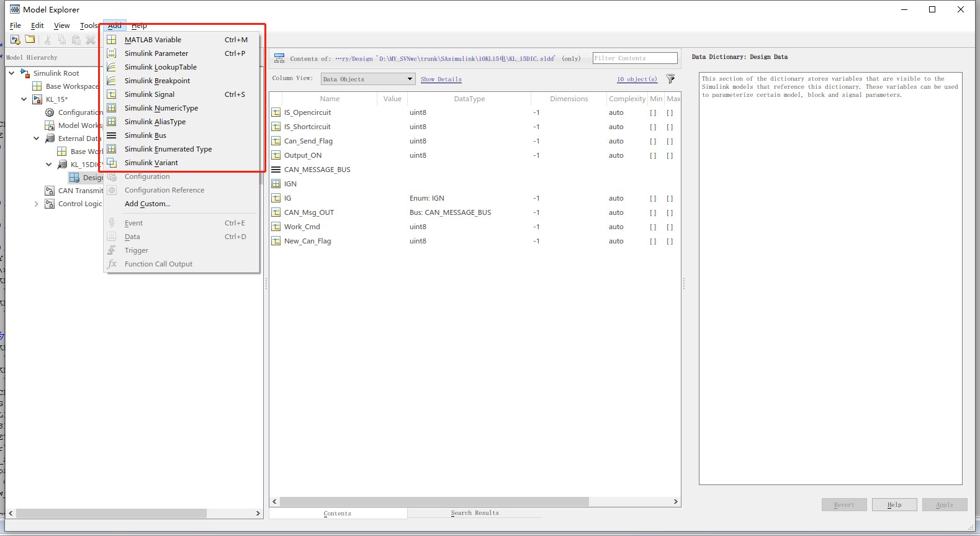Open the View menu
This screenshot has width=980, height=536.
click(x=61, y=25)
